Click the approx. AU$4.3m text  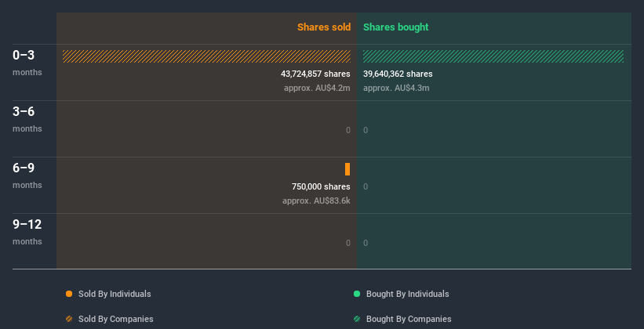pos(396,88)
